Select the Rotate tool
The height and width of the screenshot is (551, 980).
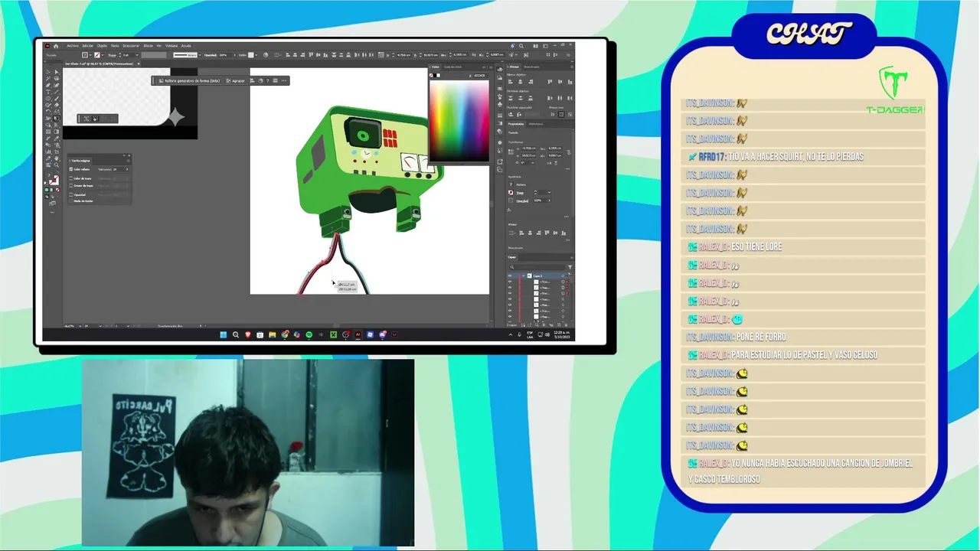pos(48,112)
